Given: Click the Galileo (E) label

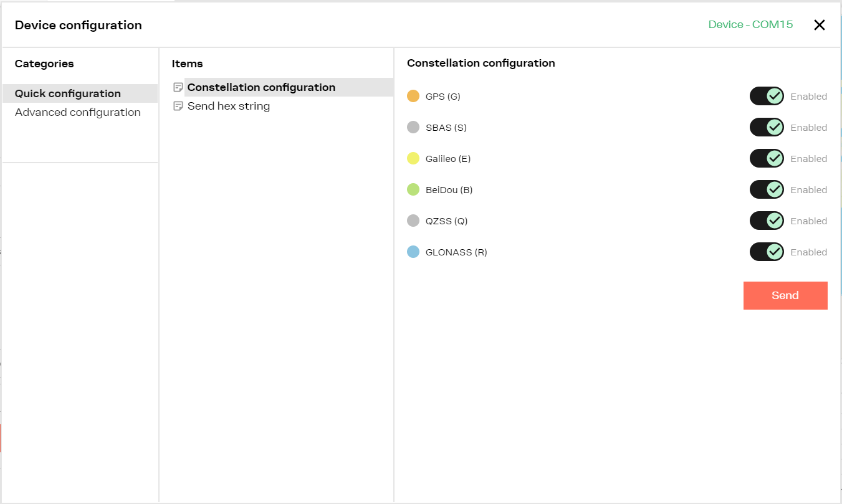Looking at the screenshot, I should (448, 159).
